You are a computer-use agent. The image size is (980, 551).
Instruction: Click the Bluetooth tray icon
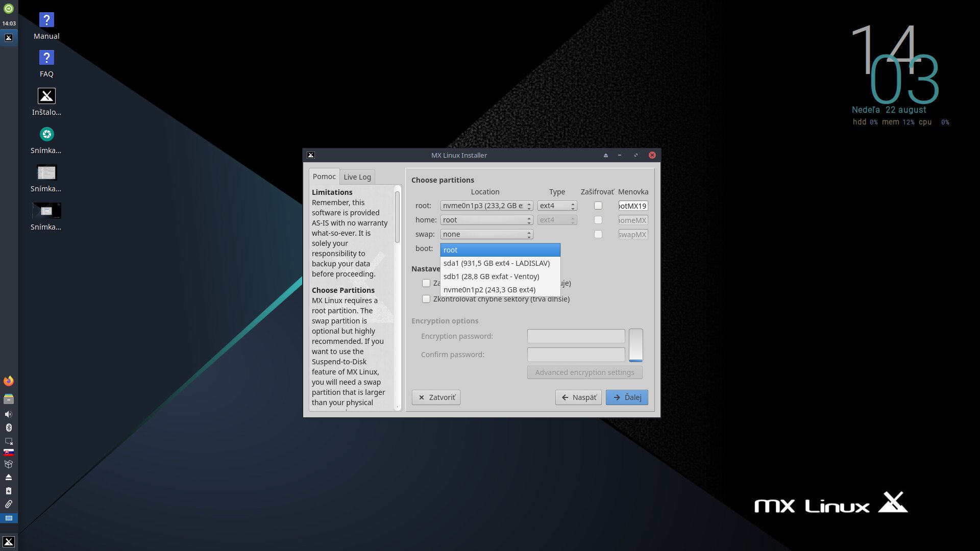click(x=9, y=428)
